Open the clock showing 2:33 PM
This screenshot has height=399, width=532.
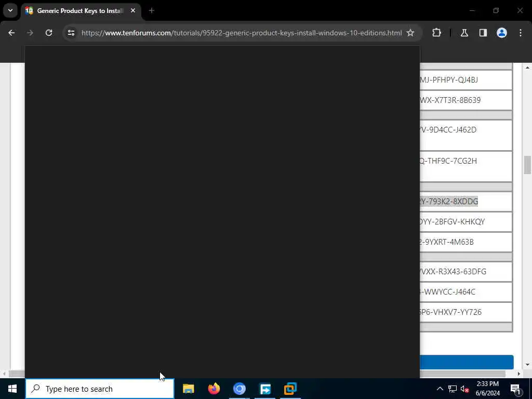tap(488, 389)
